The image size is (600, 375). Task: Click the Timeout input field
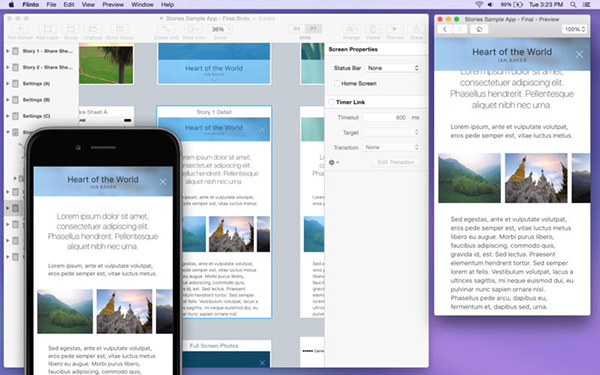pyautogui.click(x=385, y=117)
